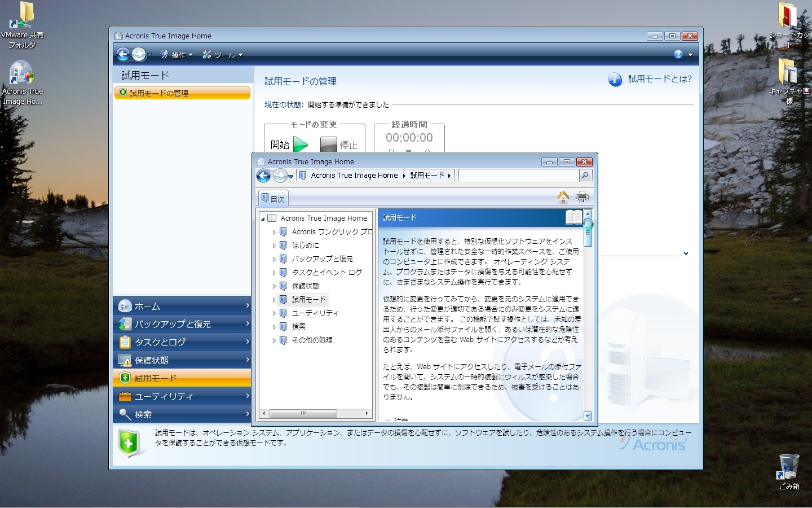The width and height of the screenshot is (812, 508).
Task: Open the history dropdown beside help navigation arrows
Action: [x=291, y=176]
